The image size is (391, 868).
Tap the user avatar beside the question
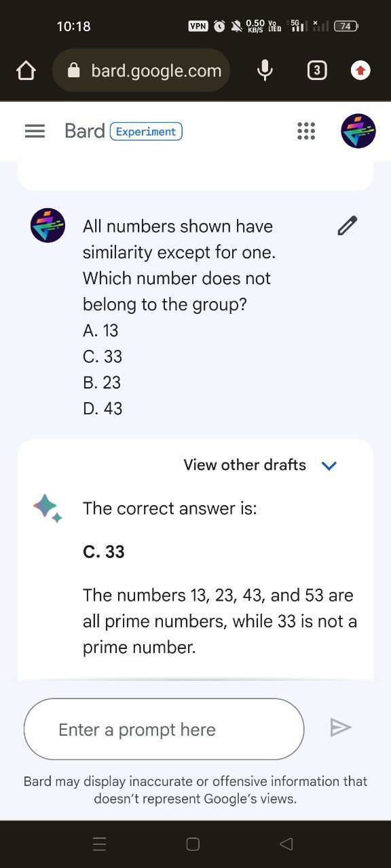[48, 225]
